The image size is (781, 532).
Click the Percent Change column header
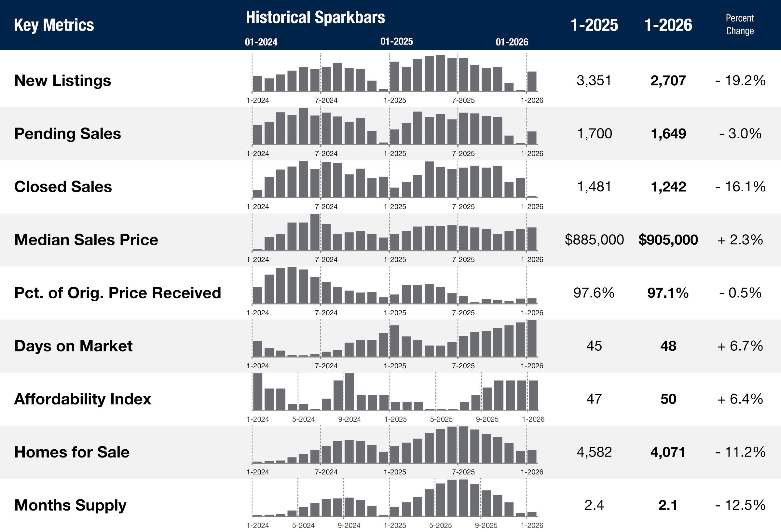coord(740,24)
